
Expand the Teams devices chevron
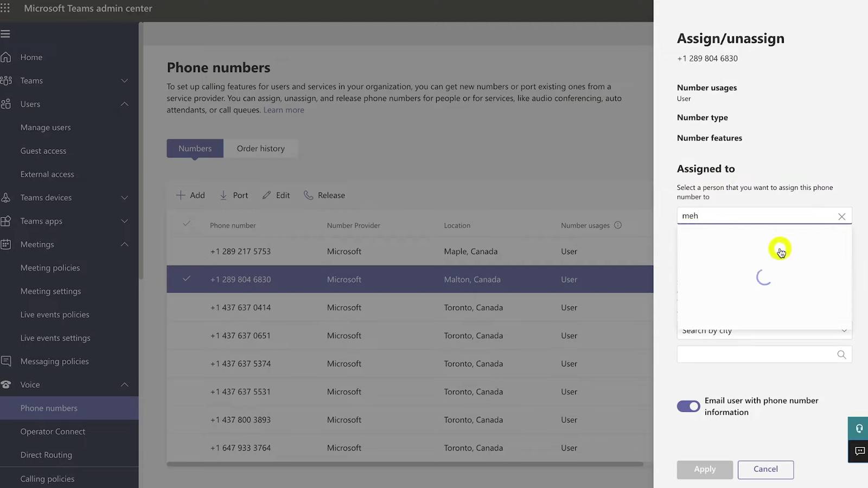coord(124,198)
